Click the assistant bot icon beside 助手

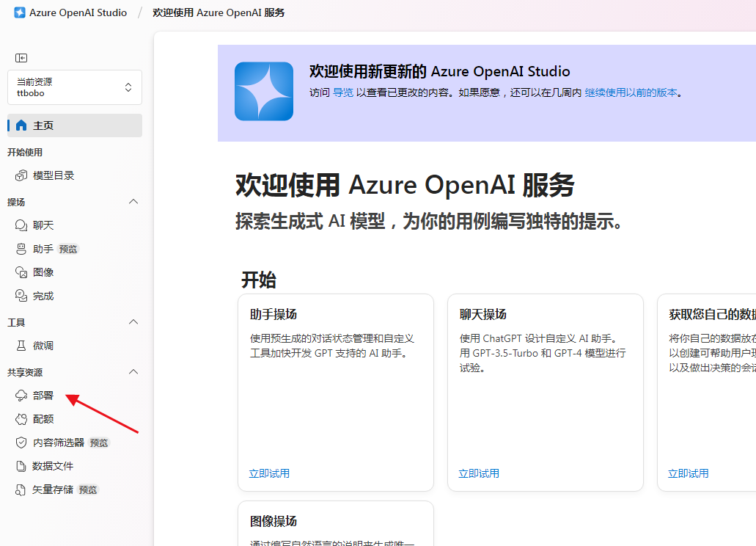(x=21, y=249)
